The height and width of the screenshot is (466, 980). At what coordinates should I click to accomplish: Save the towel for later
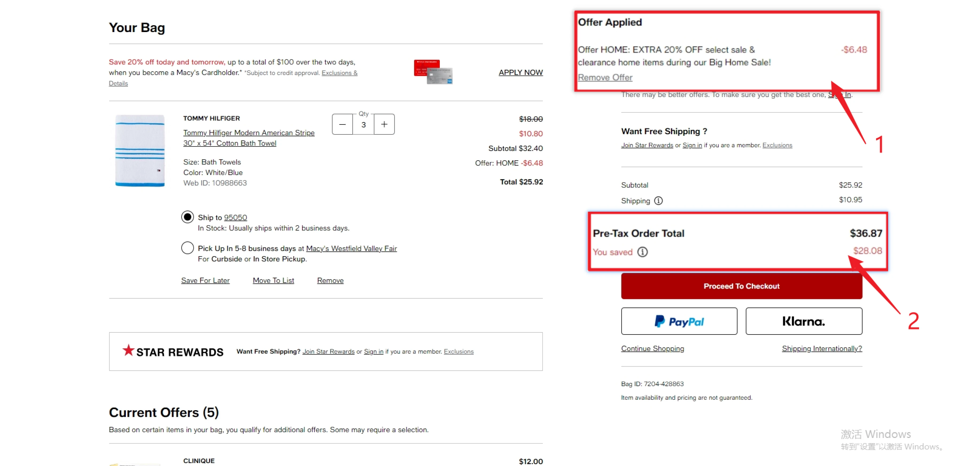pos(205,280)
